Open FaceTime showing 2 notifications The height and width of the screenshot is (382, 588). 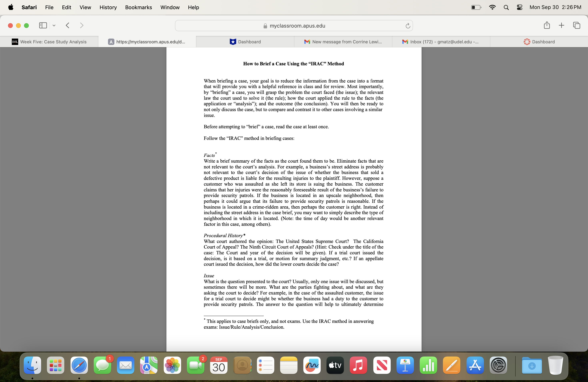pyautogui.click(x=195, y=366)
